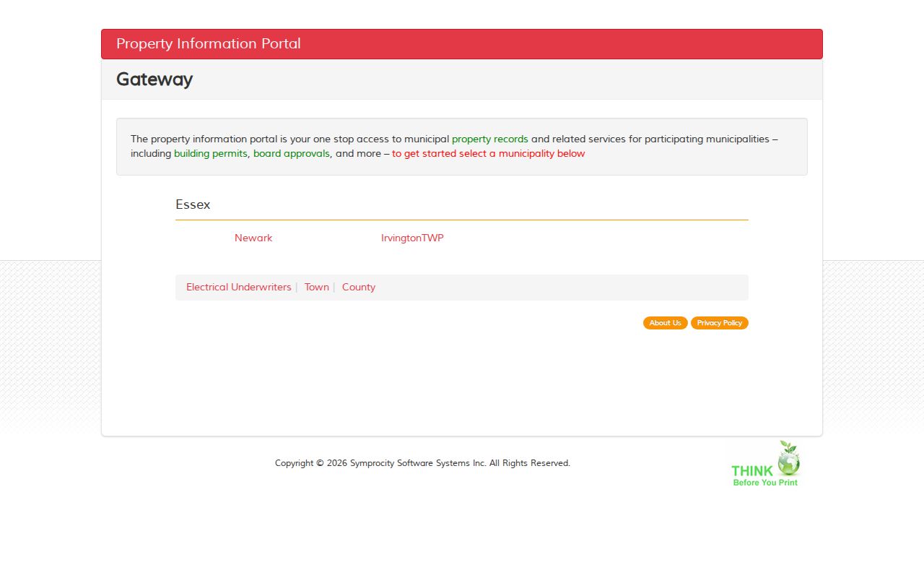Go to the Town link
This screenshot has width=924, height=578.
[317, 287]
